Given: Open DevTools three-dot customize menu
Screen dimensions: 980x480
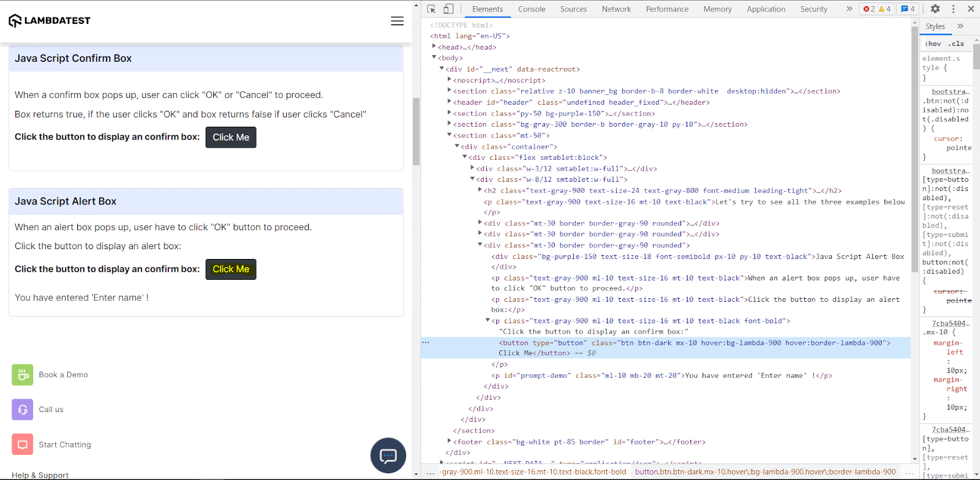Looking at the screenshot, I should pyautogui.click(x=953, y=9).
